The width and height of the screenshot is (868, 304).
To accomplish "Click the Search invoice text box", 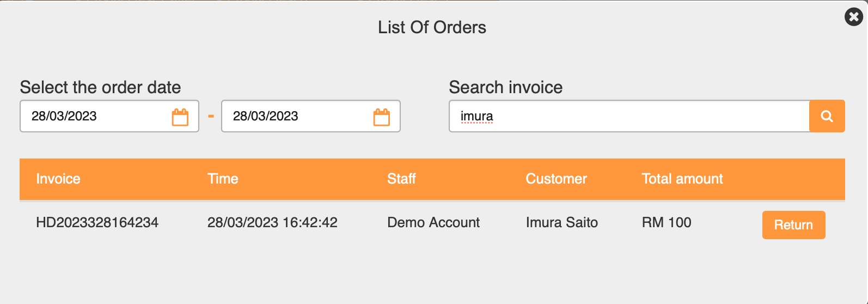I will 626,116.
